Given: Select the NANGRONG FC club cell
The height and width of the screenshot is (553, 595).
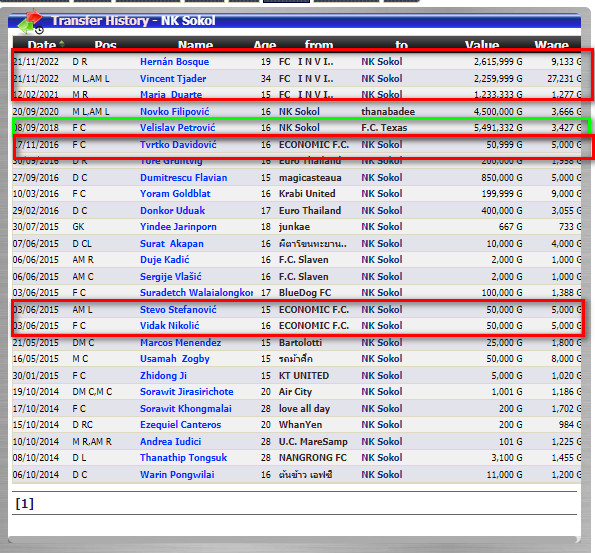Looking at the screenshot, I should click(313, 458).
